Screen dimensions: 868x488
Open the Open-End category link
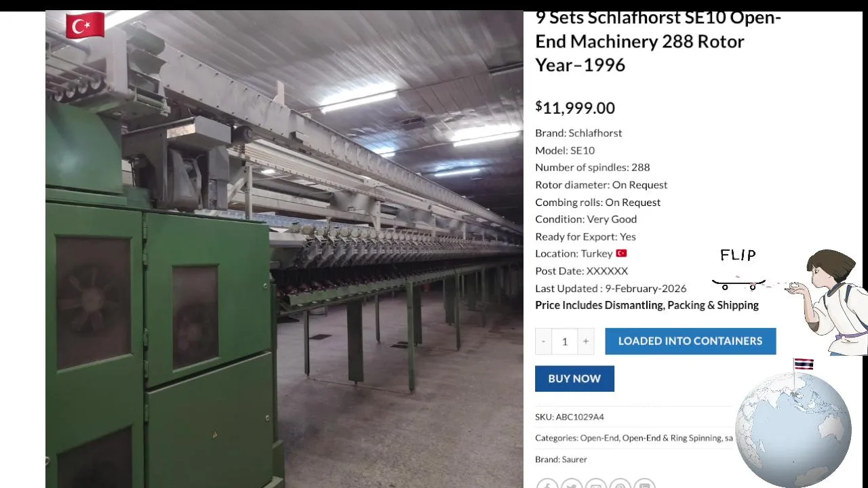pyautogui.click(x=599, y=438)
